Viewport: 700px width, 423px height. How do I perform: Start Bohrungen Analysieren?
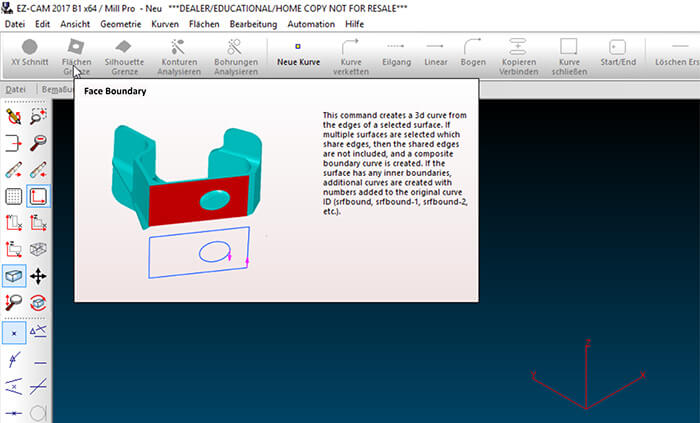tap(234, 55)
